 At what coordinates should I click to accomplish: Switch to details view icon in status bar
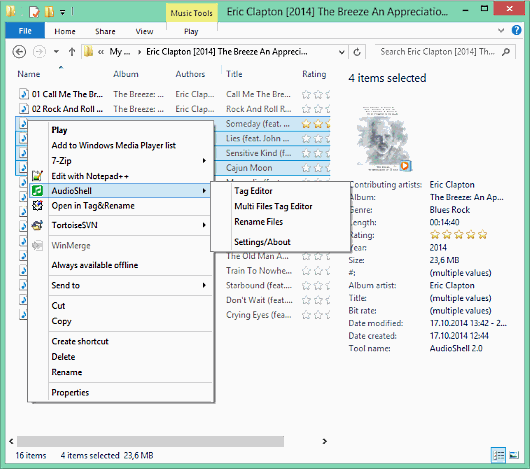click(498, 455)
